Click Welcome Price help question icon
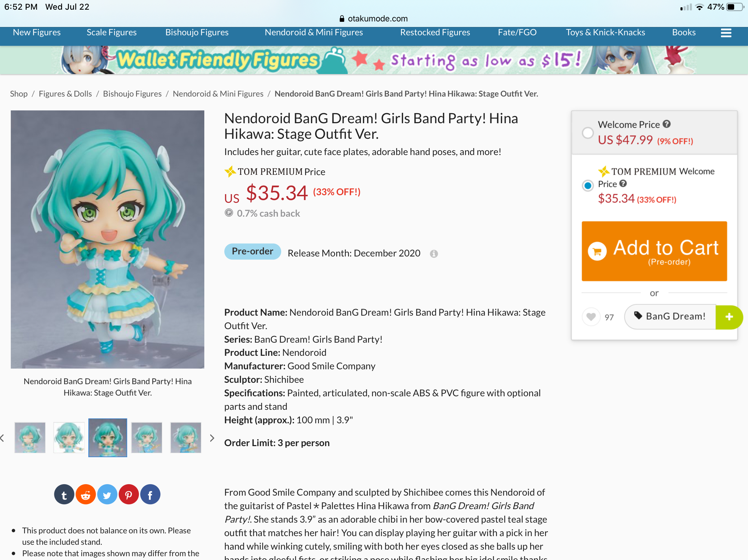This screenshot has width=748, height=560. tap(667, 124)
